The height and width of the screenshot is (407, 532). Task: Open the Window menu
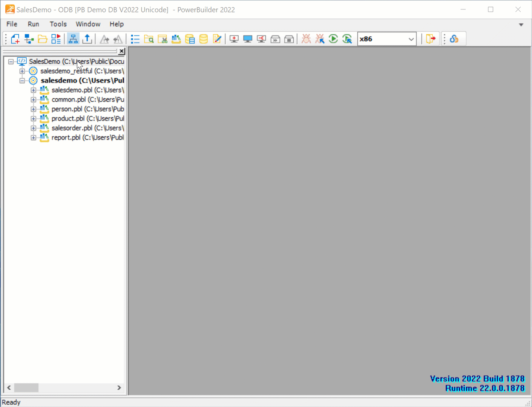(x=88, y=24)
